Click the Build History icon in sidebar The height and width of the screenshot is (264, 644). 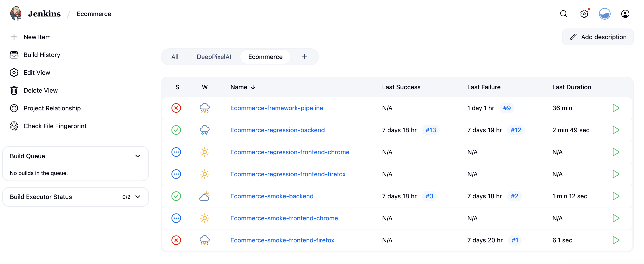tap(14, 55)
